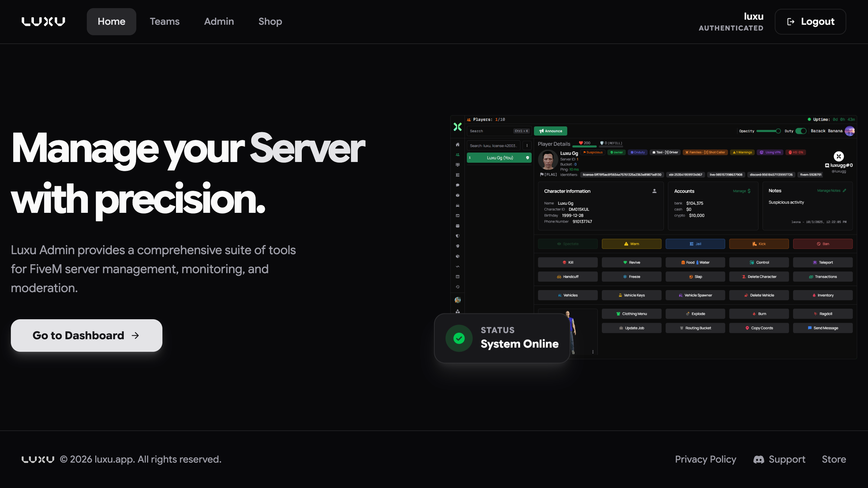Click the [FLAG] icon under player portrait
This screenshot has height=488, width=868.
click(x=548, y=175)
